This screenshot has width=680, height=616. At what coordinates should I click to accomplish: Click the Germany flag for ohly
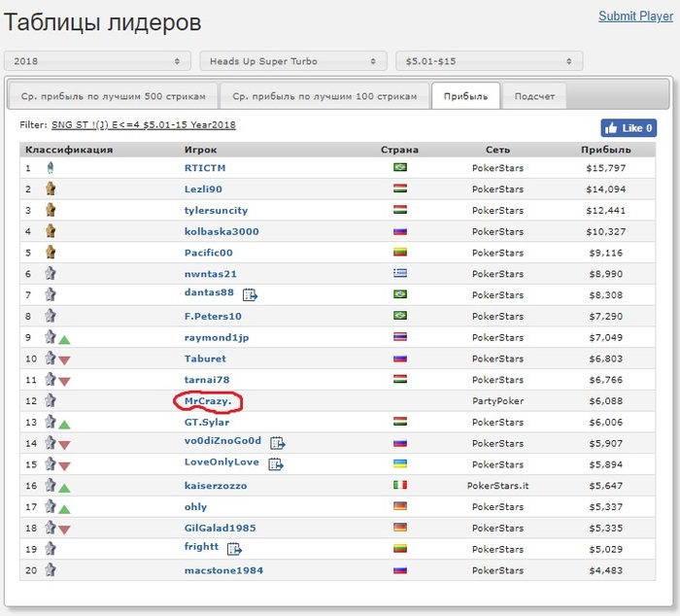pyautogui.click(x=400, y=506)
